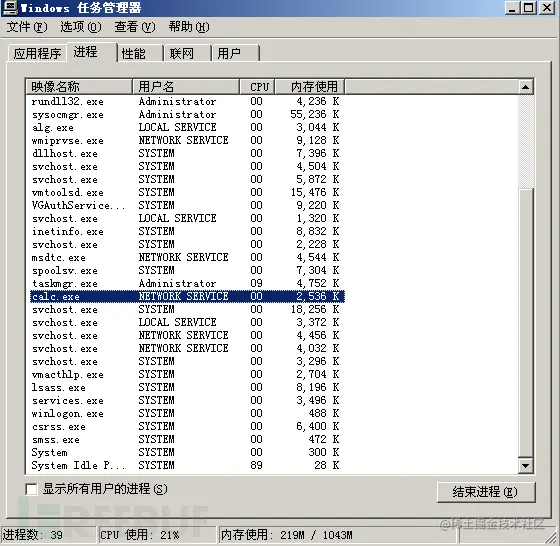Click LOCAL SERVICE user of alg.exe
The image size is (560, 546).
(x=178, y=127)
